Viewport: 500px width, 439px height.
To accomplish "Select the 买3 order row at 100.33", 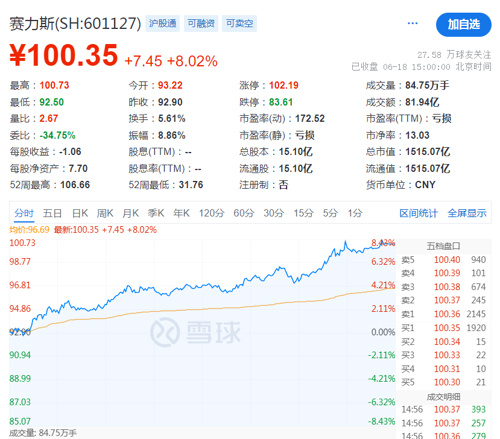I will pos(443,355).
